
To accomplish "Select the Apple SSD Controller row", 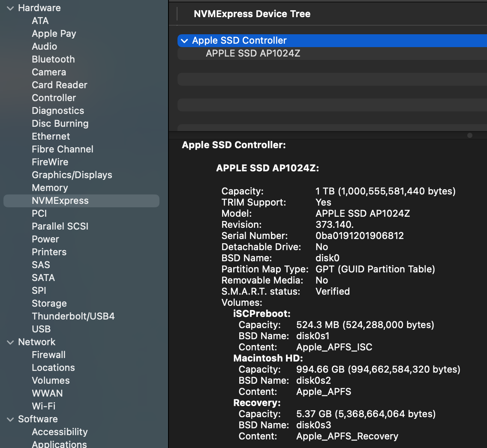I will pyautogui.click(x=300, y=41).
